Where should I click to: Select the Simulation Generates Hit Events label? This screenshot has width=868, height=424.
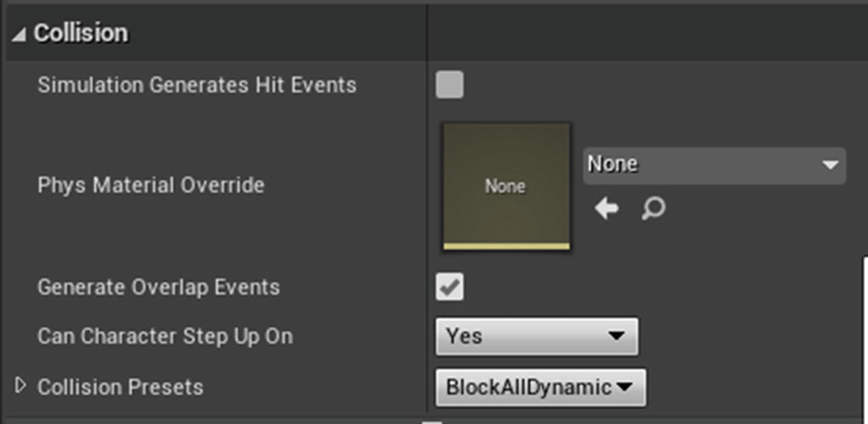click(x=196, y=85)
